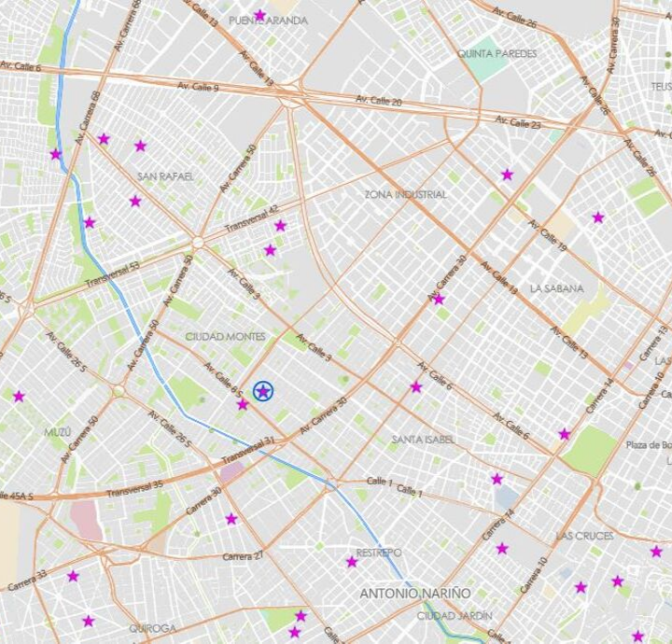Click the star above Zona Industrial label
This screenshot has height=644, width=672.
click(507, 175)
